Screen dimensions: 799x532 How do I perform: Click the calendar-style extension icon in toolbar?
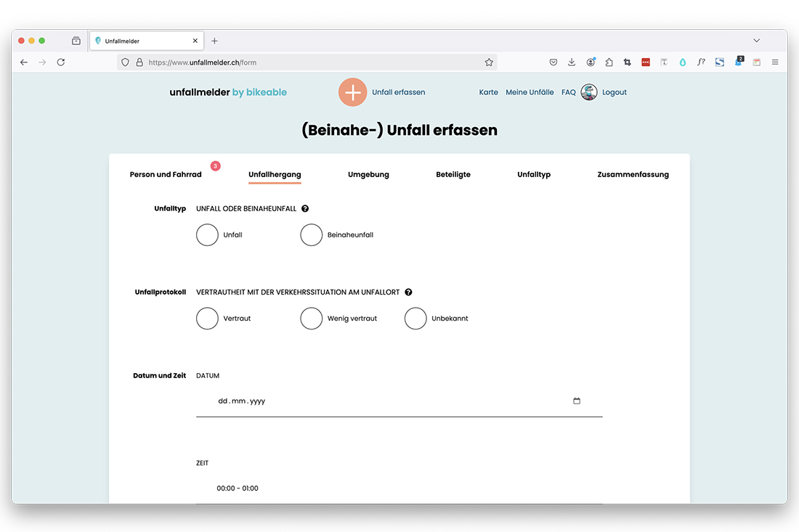(757, 62)
